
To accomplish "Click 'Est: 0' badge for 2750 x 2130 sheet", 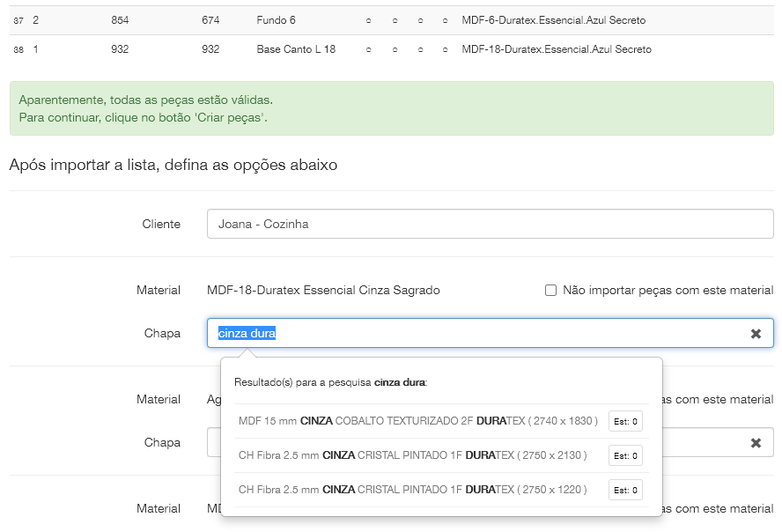I will (625, 455).
